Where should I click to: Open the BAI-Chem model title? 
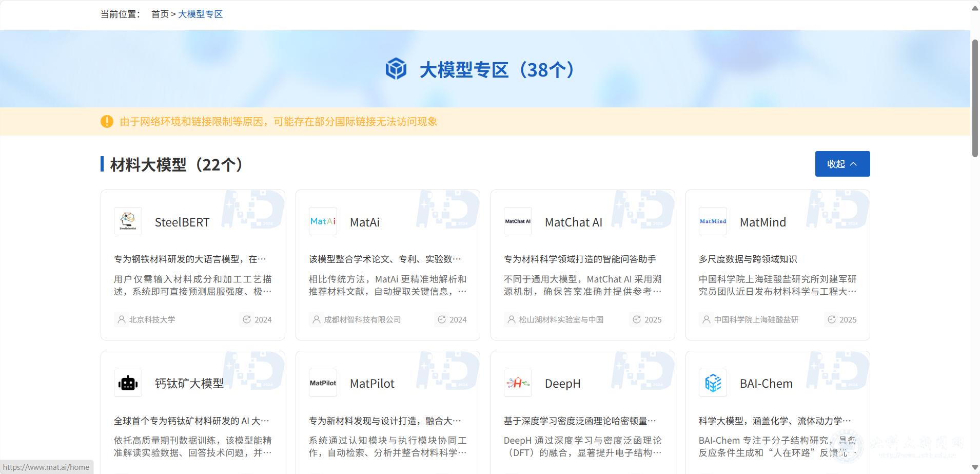coord(766,384)
